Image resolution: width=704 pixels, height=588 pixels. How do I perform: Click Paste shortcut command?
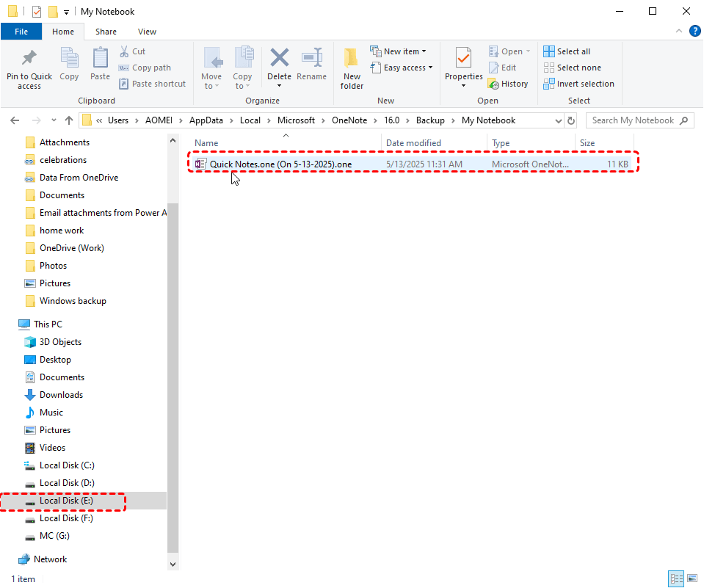tap(152, 84)
